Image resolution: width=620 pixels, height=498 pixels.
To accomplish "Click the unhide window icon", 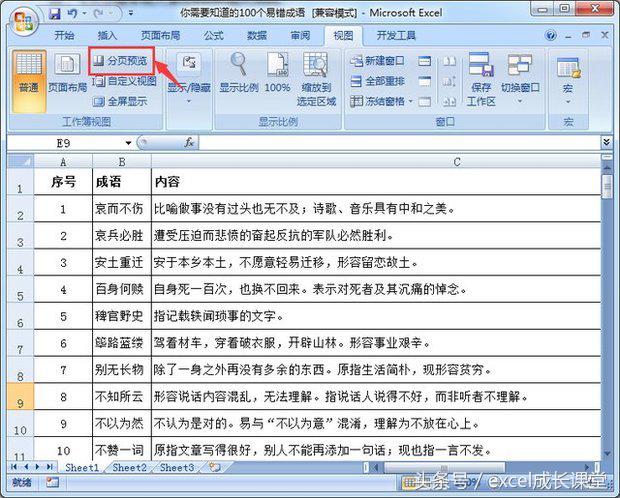I will click(424, 102).
